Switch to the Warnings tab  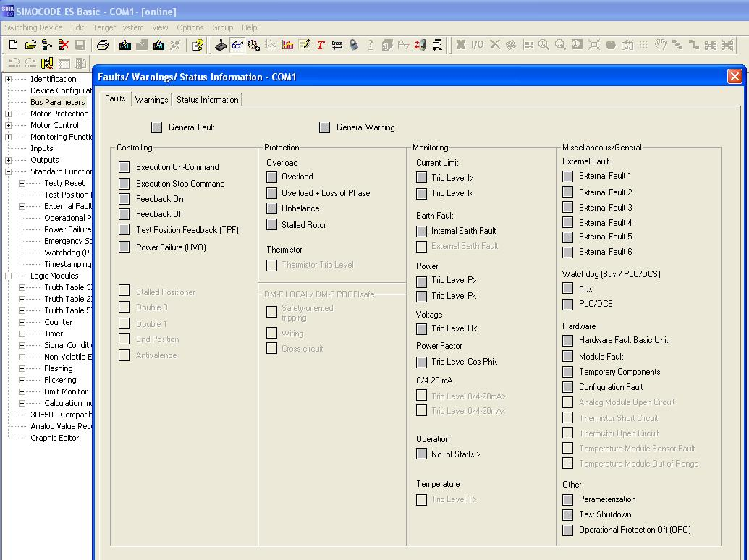pos(151,100)
